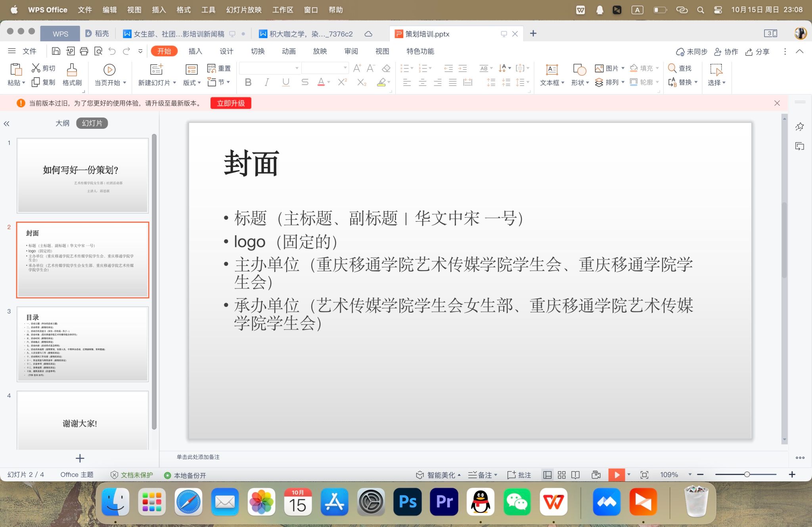Switch to the 大纲 outline tab
812x527 pixels.
[x=62, y=123]
